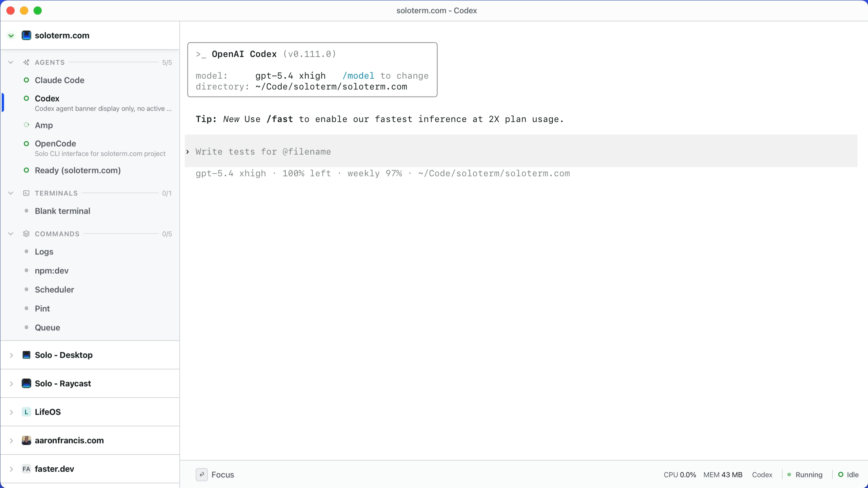Click the Claude Code status indicator
868x488 pixels.
coord(26,80)
